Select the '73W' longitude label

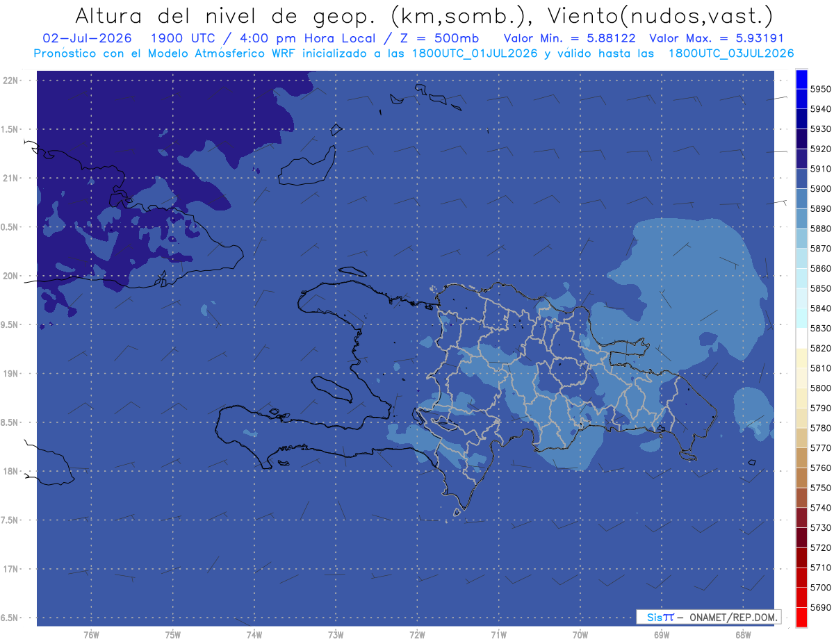(336, 634)
